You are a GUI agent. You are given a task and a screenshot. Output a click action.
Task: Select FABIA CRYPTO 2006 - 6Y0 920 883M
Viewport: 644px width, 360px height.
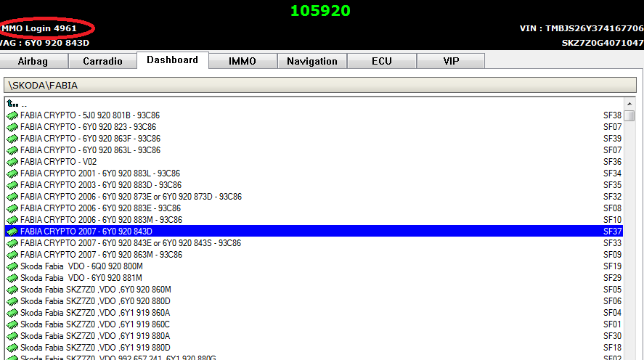pos(101,220)
